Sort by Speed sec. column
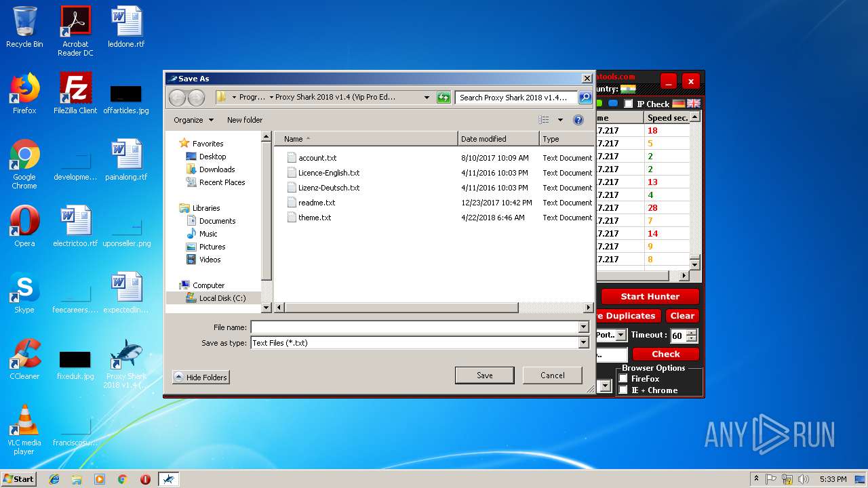The height and width of the screenshot is (488, 868). click(x=667, y=118)
